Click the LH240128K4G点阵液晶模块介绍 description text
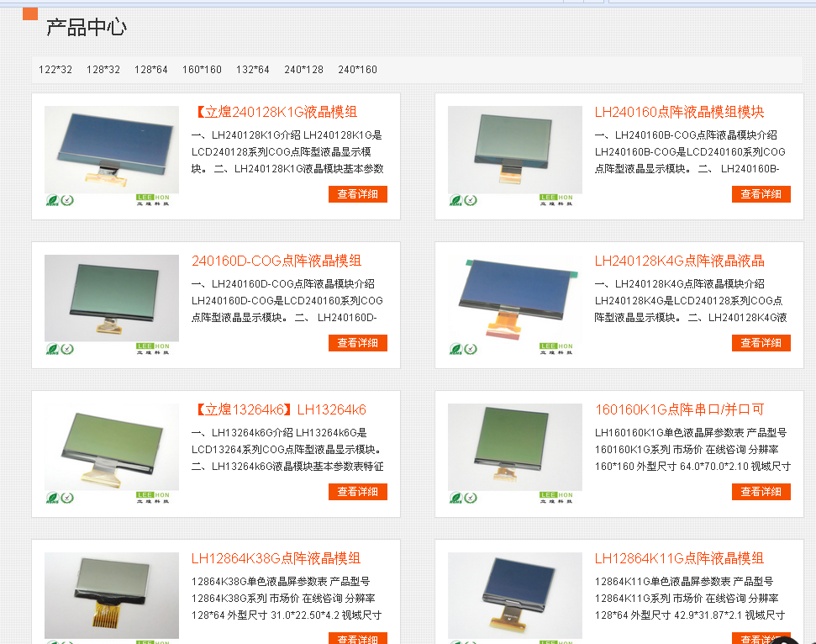This screenshot has width=816, height=644. pyautogui.click(x=691, y=301)
